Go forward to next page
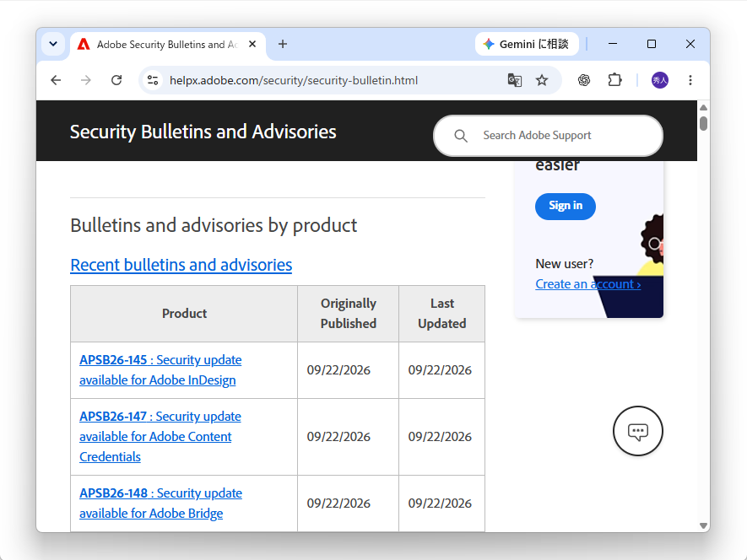Screen dimensions: 747x560 [86, 80]
